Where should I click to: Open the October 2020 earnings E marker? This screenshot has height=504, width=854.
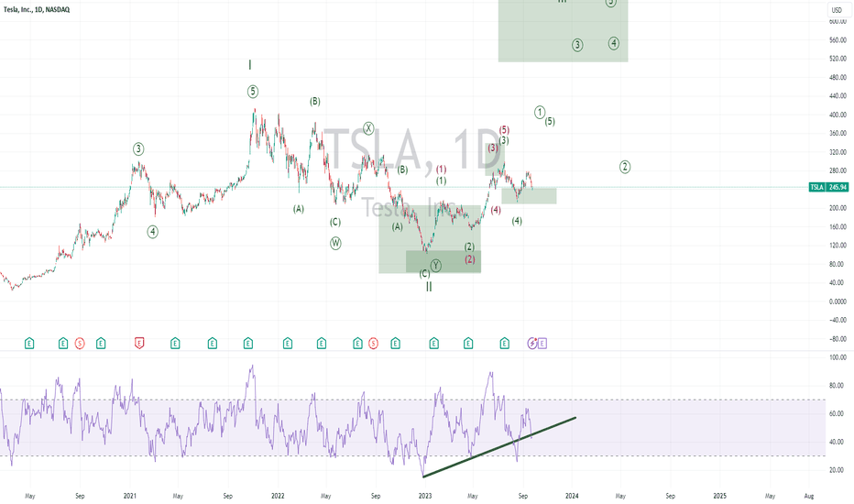(x=101, y=344)
